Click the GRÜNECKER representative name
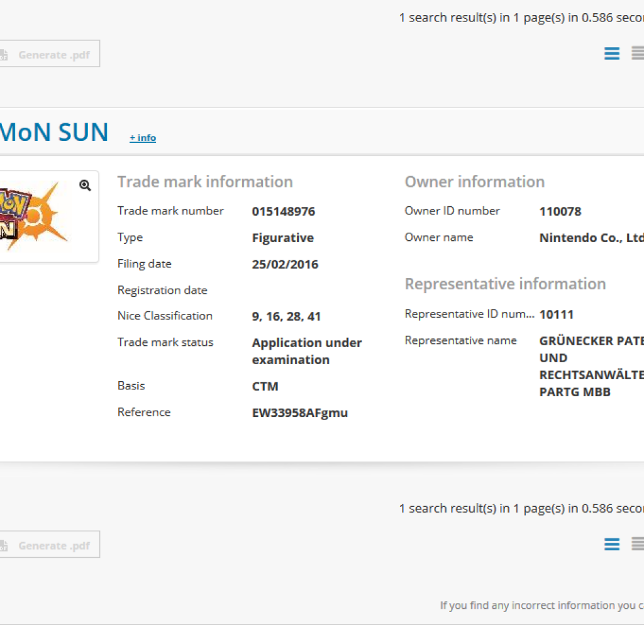Viewport: 644px width, 644px height. [591, 341]
